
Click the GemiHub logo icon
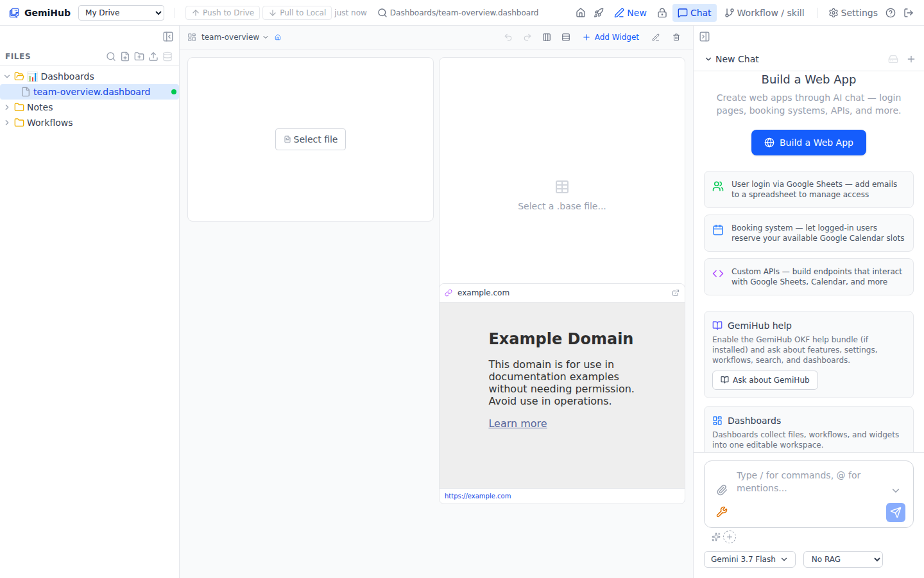[x=14, y=13]
